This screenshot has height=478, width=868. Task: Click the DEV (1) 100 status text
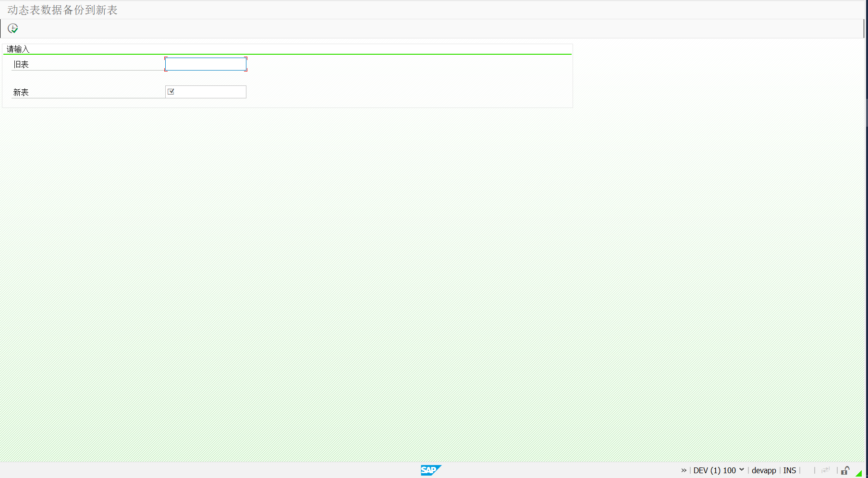point(714,470)
